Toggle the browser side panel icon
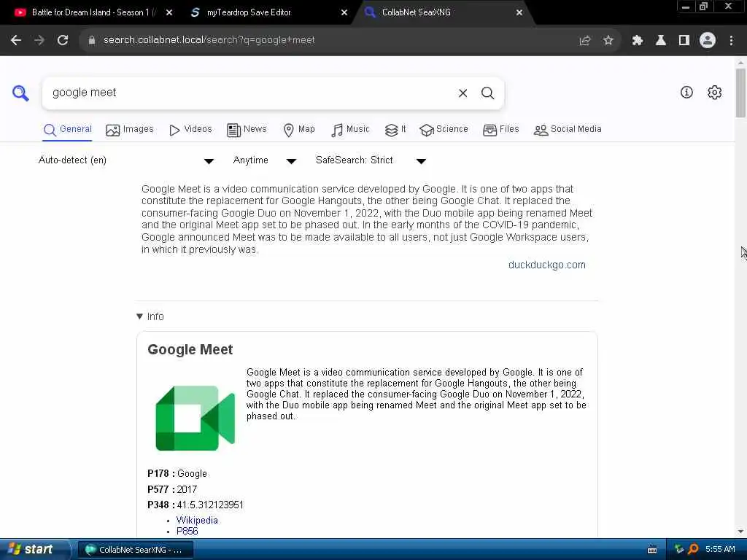747x560 pixels. [x=684, y=41]
